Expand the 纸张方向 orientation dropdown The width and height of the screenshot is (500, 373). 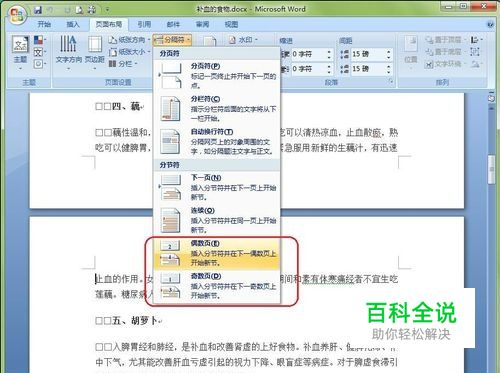(129, 40)
